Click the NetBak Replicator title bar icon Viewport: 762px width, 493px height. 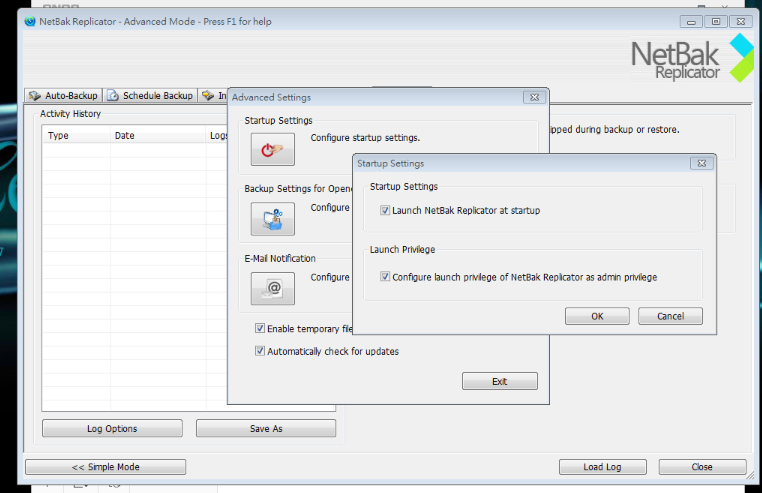[30, 21]
